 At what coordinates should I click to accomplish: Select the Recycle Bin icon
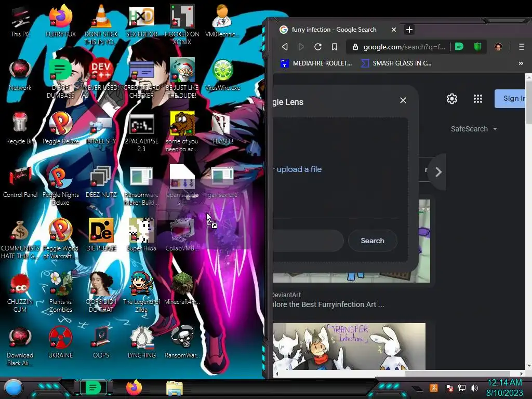pyautogui.click(x=20, y=129)
